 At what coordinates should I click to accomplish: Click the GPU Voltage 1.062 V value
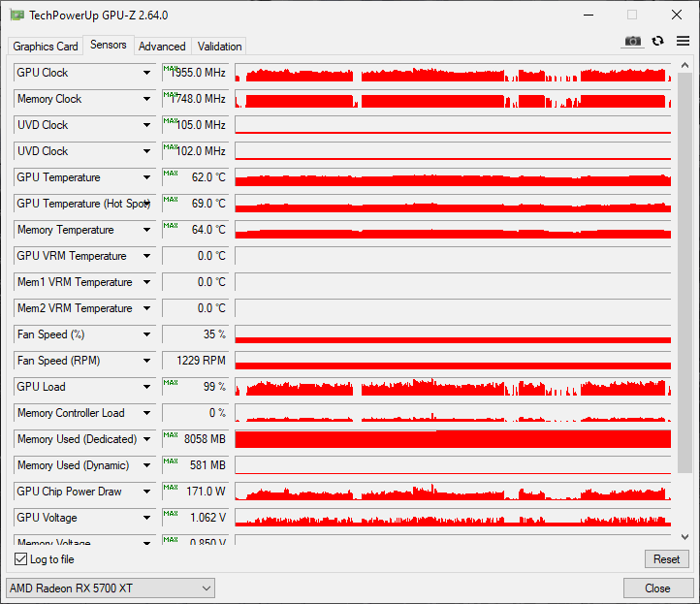[x=196, y=518]
